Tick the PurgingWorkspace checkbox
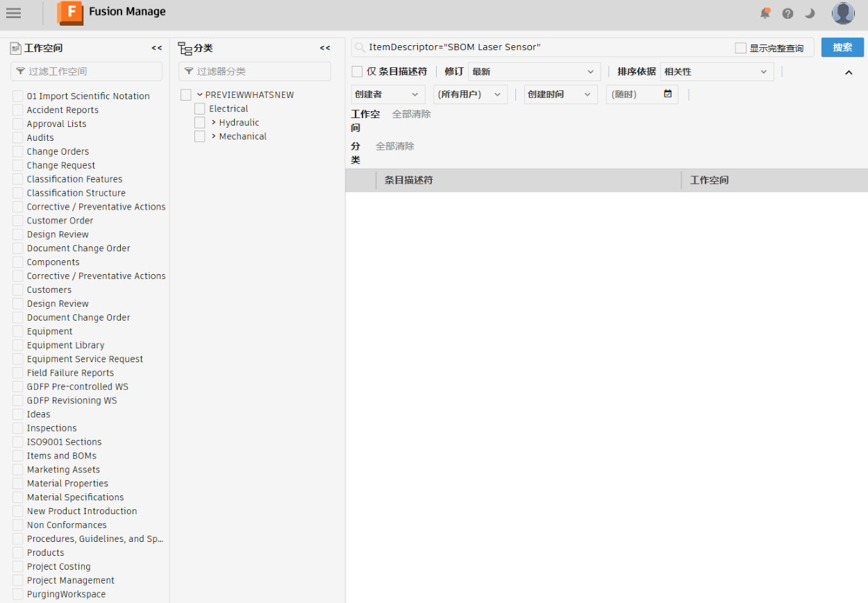This screenshot has height=603, width=868. click(x=18, y=595)
